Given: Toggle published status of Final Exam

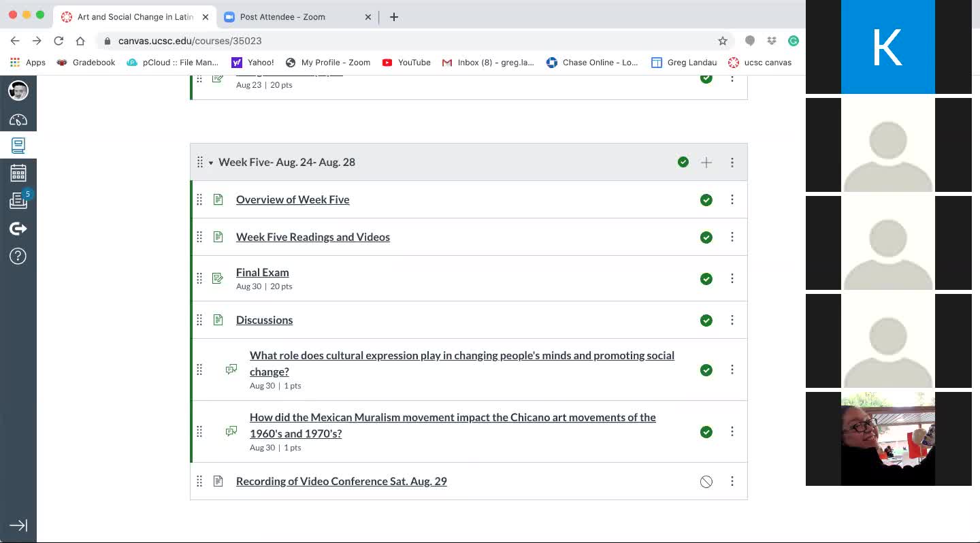Looking at the screenshot, I should [x=706, y=279].
